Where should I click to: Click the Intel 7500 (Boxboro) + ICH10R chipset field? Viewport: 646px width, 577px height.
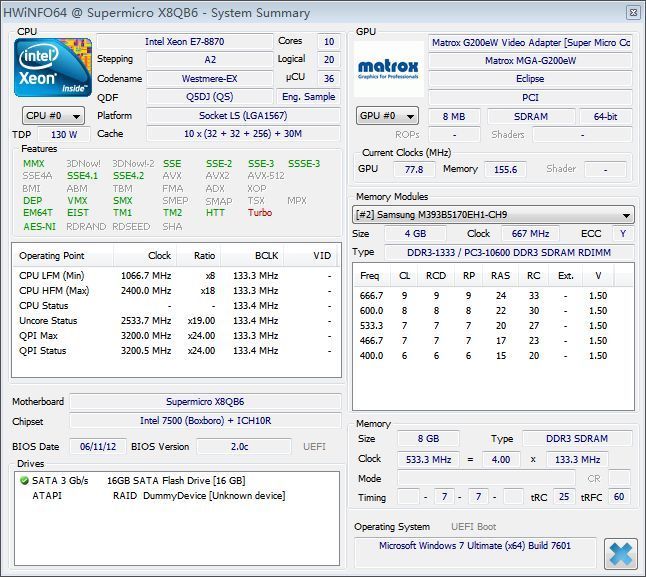pyautogui.click(x=205, y=421)
